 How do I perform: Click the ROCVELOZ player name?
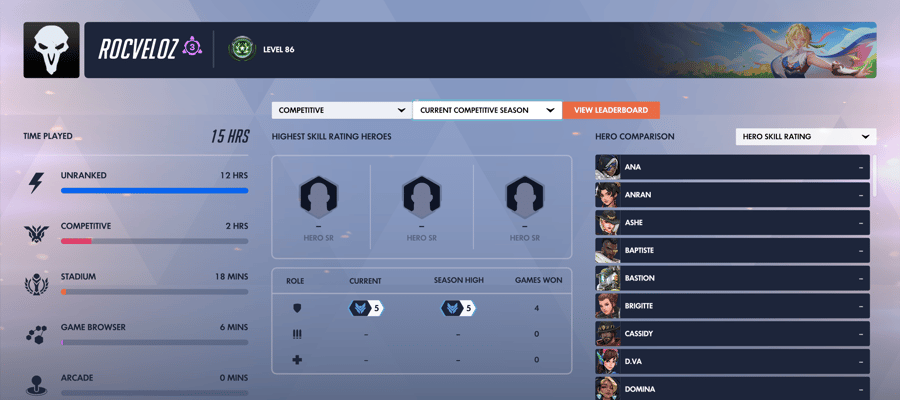pyautogui.click(x=139, y=49)
